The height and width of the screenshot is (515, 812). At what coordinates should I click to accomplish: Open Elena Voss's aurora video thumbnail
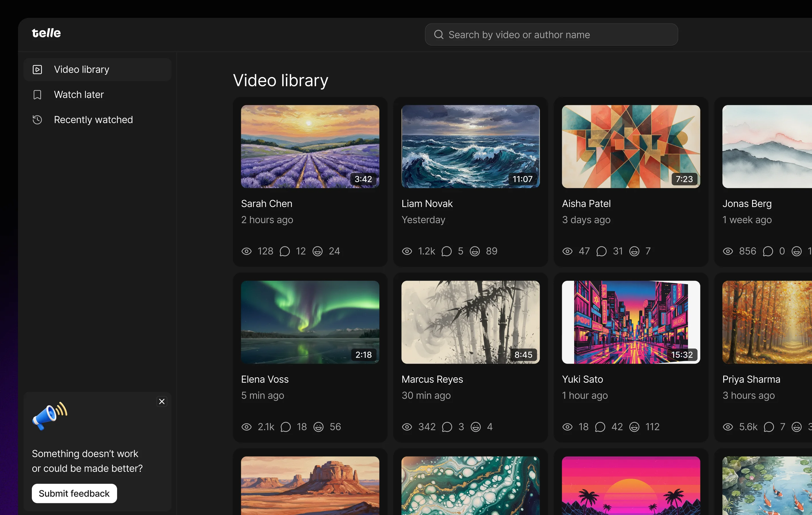click(x=310, y=322)
